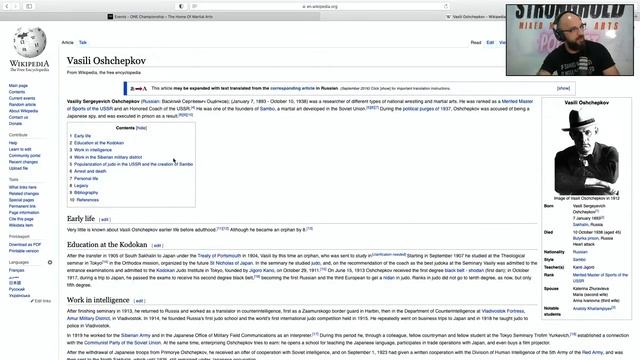Open the Talk page tab
640x360 pixels.
tap(83, 42)
